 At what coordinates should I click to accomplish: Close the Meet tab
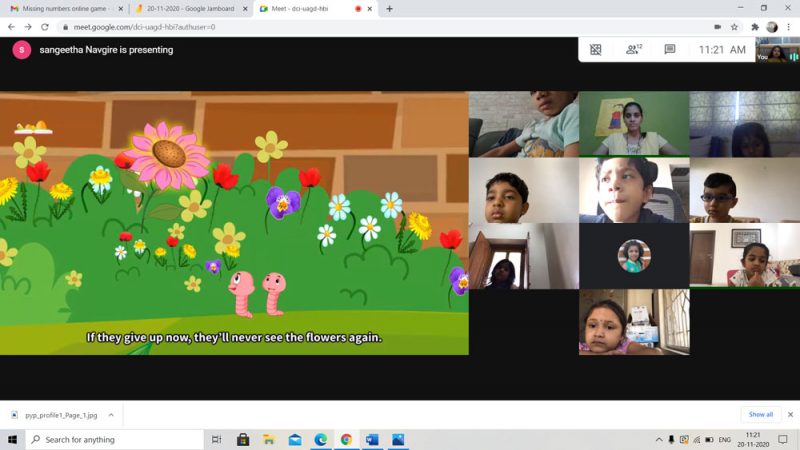pyautogui.click(x=370, y=9)
